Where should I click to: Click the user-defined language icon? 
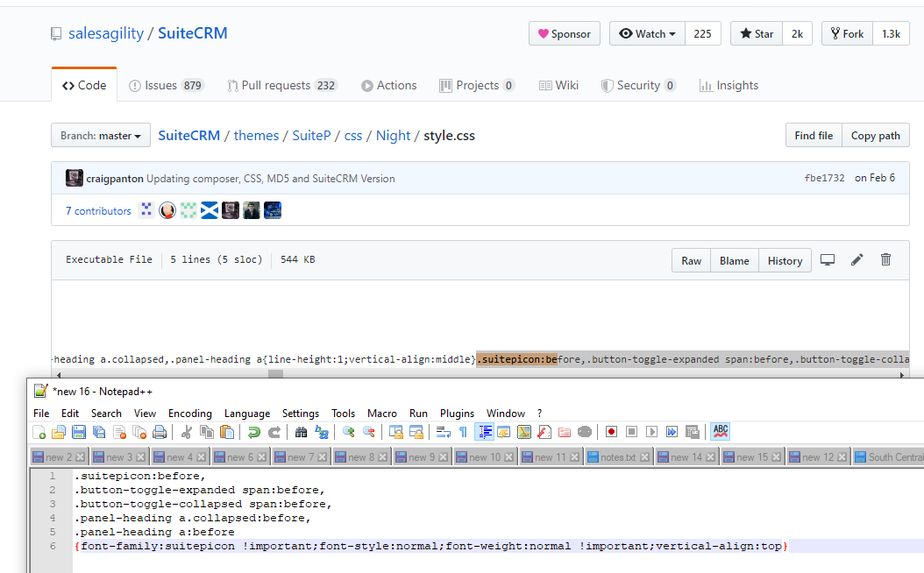(504, 432)
